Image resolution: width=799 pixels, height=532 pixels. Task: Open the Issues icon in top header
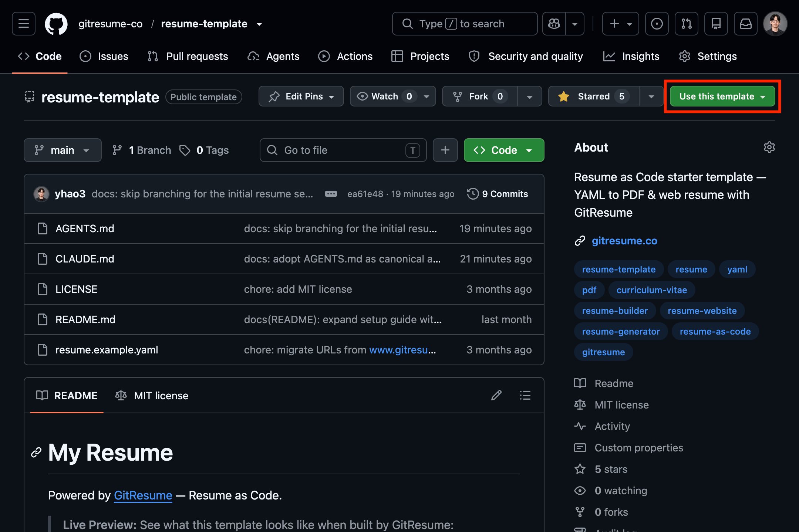click(x=657, y=24)
